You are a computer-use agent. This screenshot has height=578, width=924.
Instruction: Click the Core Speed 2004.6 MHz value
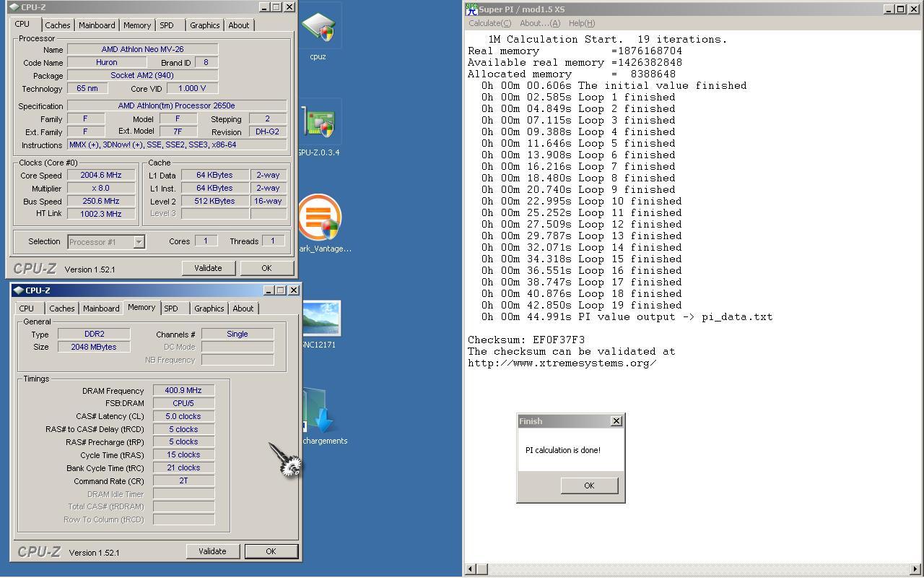tap(101, 175)
